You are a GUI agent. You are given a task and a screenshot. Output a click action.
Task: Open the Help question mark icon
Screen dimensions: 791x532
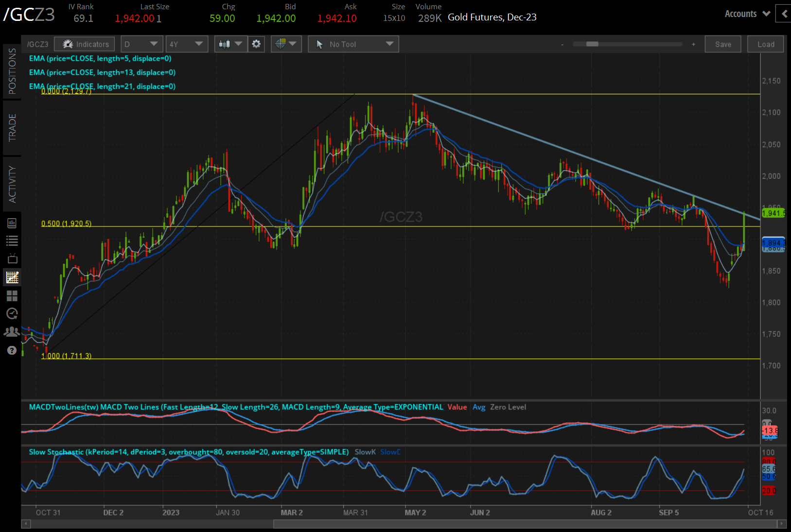pos(12,350)
